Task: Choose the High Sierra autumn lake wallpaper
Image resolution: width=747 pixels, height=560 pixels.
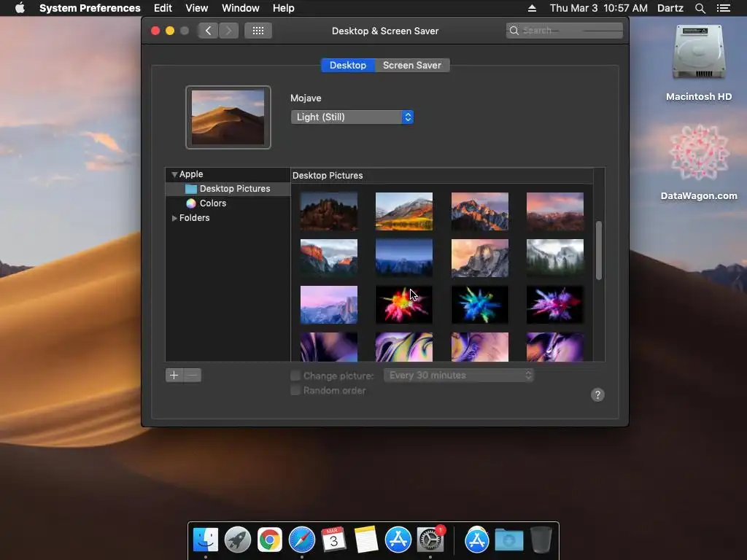Action: click(x=404, y=211)
